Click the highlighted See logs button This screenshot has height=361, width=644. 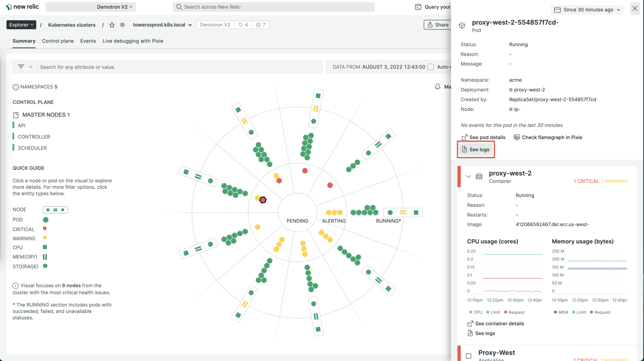pos(476,149)
